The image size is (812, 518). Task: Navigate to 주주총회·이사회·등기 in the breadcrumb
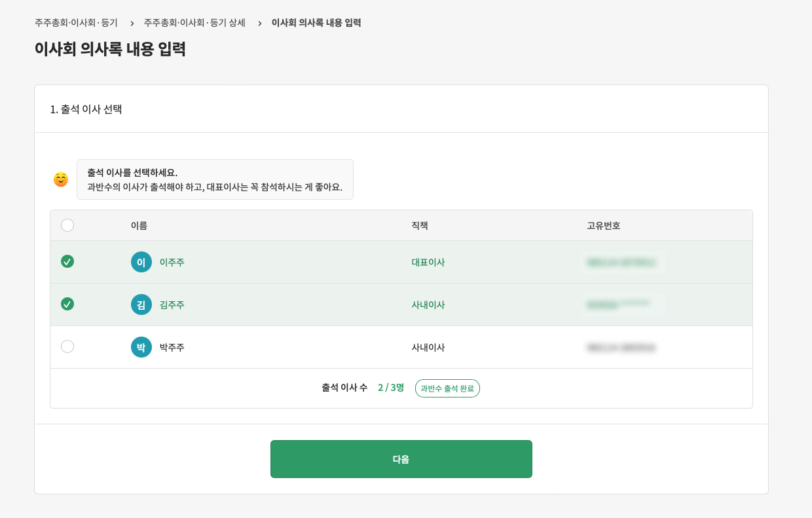(75, 22)
